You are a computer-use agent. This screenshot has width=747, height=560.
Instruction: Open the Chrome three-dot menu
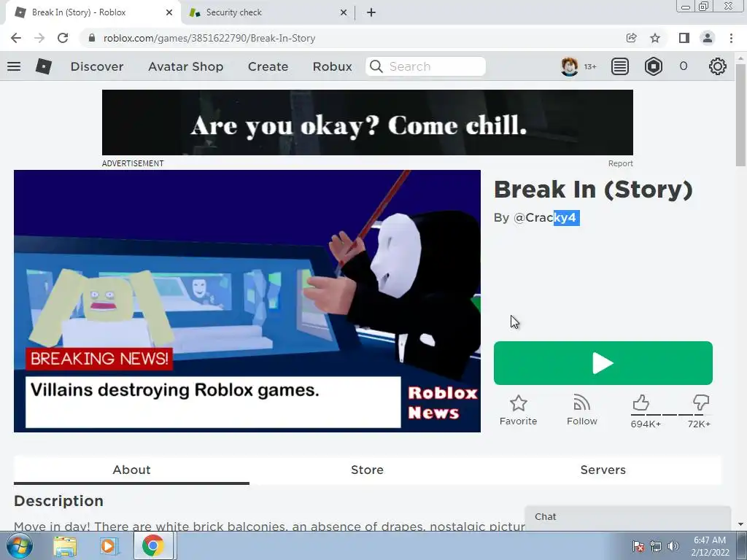pyautogui.click(x=731, y=38)
